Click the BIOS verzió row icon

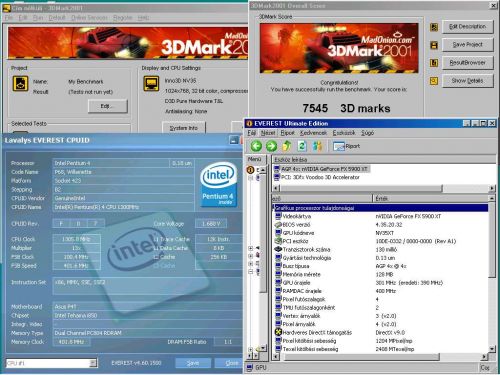point(278,224)
